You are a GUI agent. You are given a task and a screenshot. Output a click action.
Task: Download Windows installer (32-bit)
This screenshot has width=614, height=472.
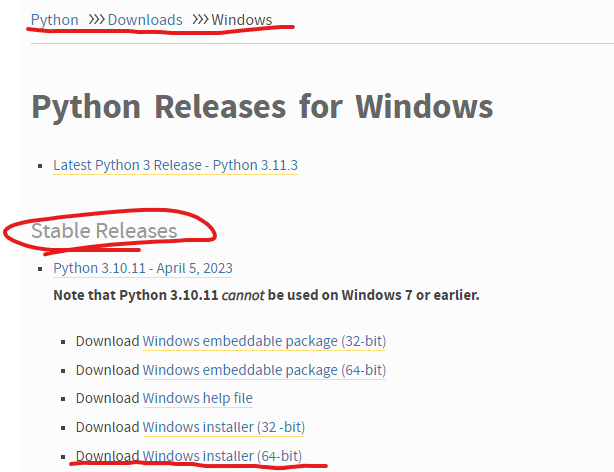(x=224, y=427)
